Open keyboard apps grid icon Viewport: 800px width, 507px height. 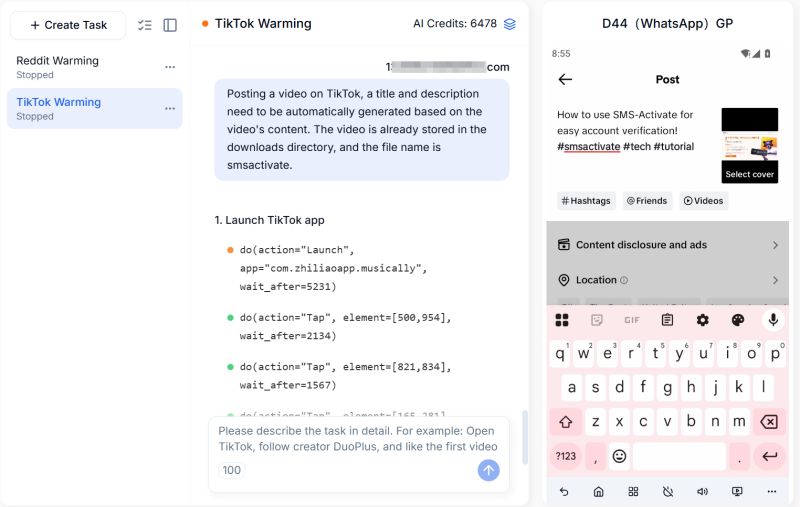click(562, 320)
